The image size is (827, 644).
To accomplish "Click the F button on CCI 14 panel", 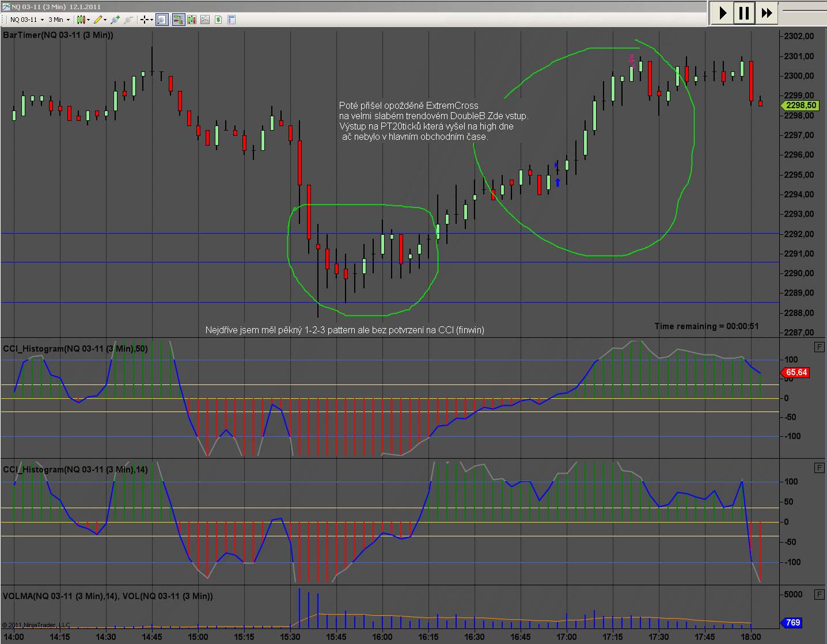I will click(x=820, y=468).
